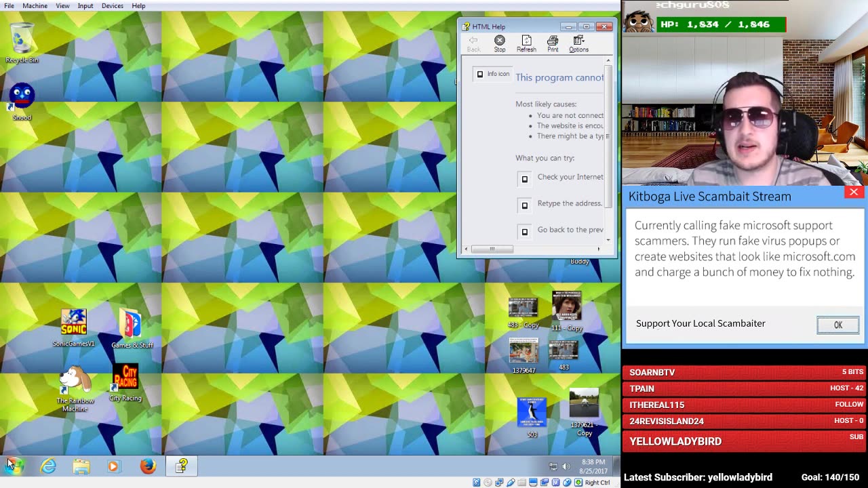Screen dimensions: 868x488
Task: Open the View menu
Action: coord(62,5)
